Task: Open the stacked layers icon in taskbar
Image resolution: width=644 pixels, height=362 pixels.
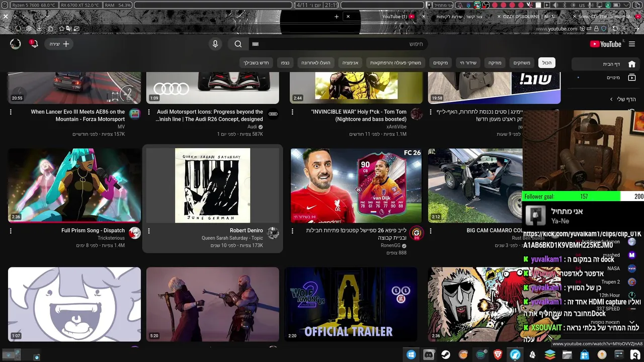Action: point(550,355)
